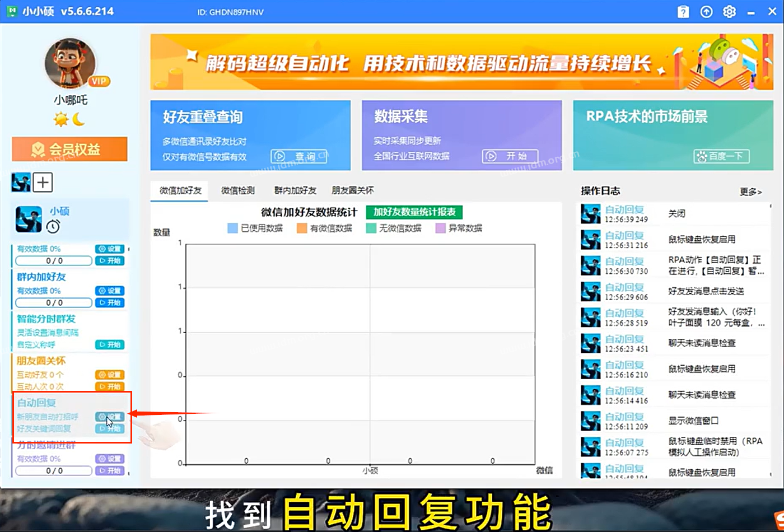Screen dimensions: 784x532
Task: Click the VIP badge on the avatar
Action: coord(99,81)
